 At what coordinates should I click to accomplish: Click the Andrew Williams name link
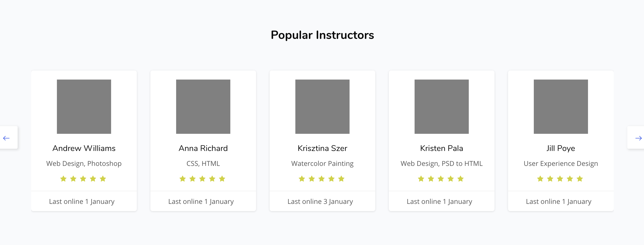(x=84, y=148)
